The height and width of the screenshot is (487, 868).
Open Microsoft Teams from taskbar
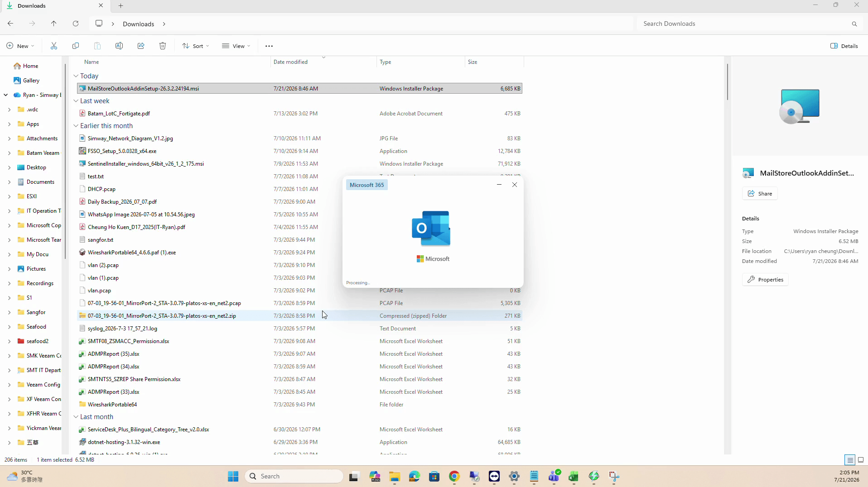pos(554,476)
